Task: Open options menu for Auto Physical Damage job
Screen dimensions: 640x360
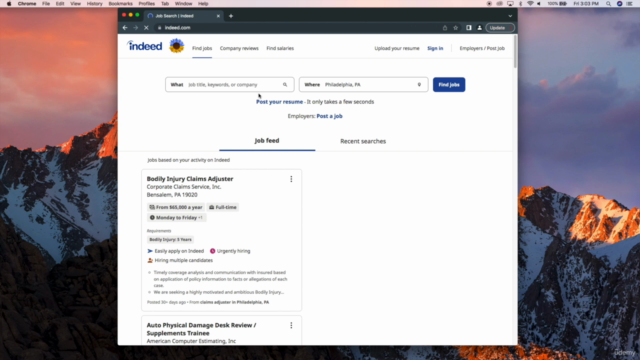Action: pos(291,325)
